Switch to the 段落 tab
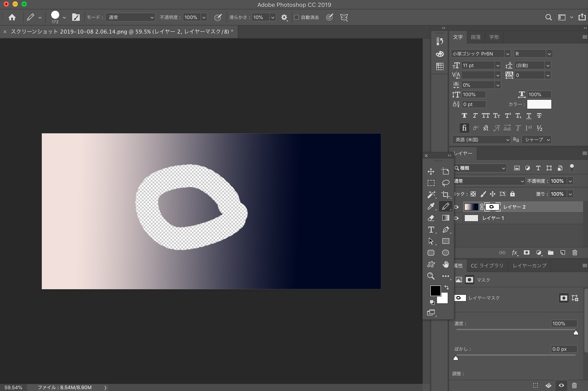This screenshot has height=391, width=588. 475,37
